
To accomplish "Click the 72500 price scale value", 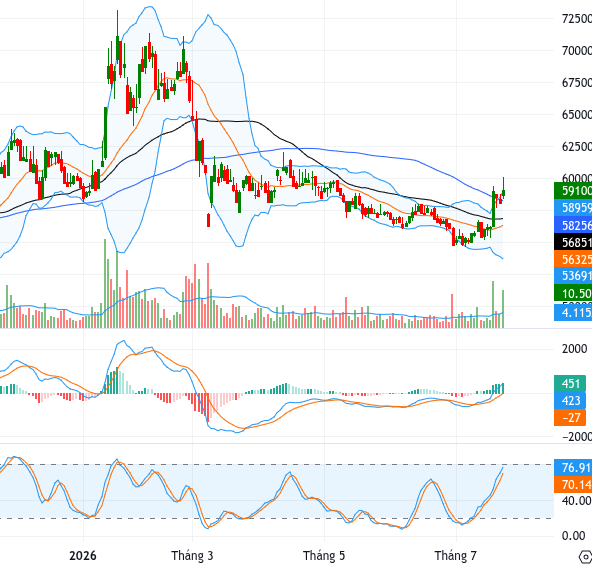I will point(577,18).
